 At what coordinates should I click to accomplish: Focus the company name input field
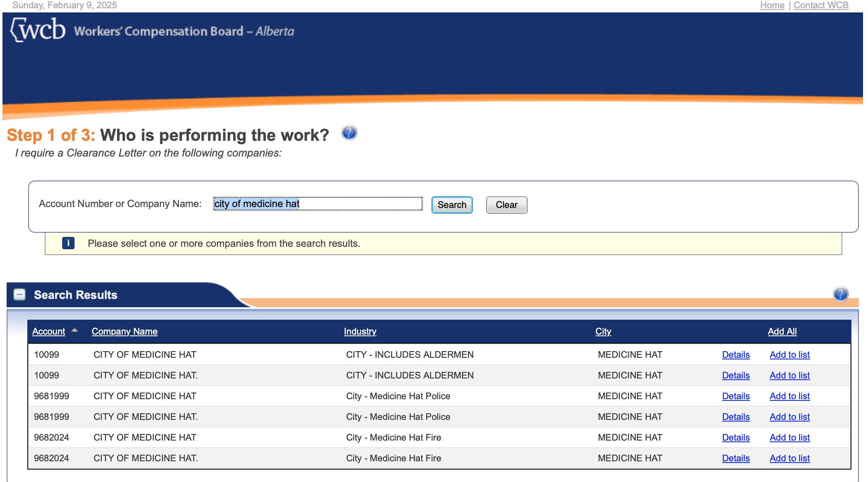pos(318,204)
